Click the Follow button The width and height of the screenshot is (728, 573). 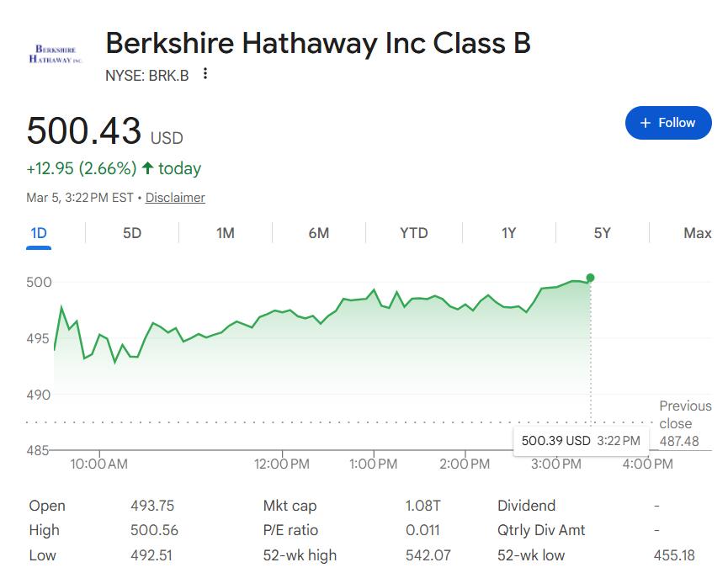[x=668, y=122]
